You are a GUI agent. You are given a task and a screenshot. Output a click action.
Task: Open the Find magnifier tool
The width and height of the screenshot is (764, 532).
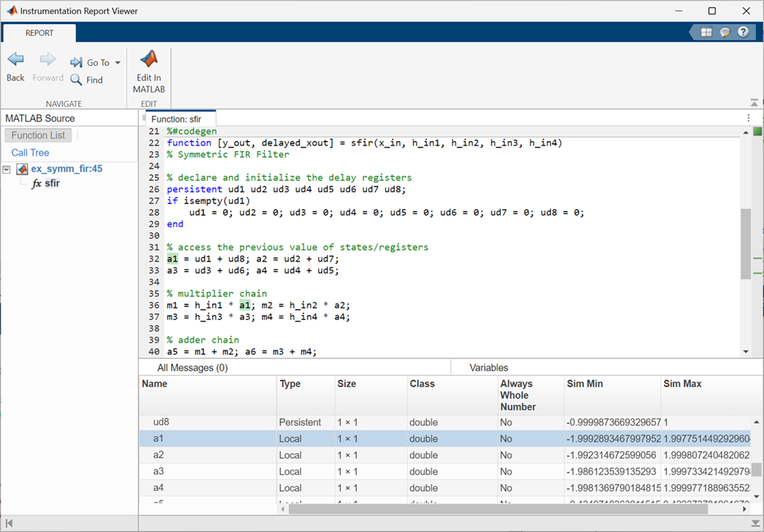(x=76, y=80)
